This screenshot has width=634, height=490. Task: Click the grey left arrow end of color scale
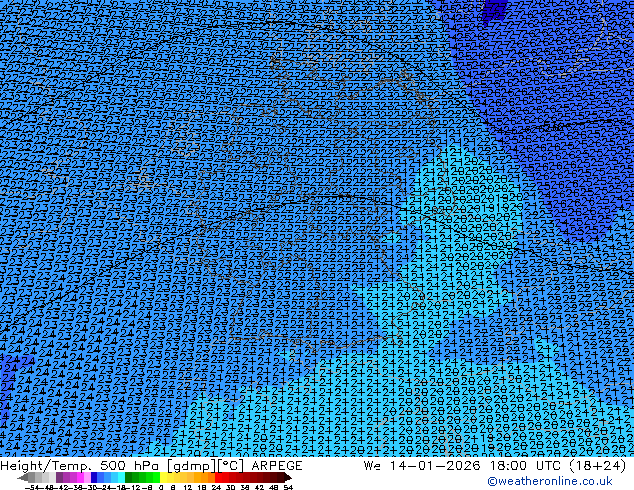click(x=22, y=477)
